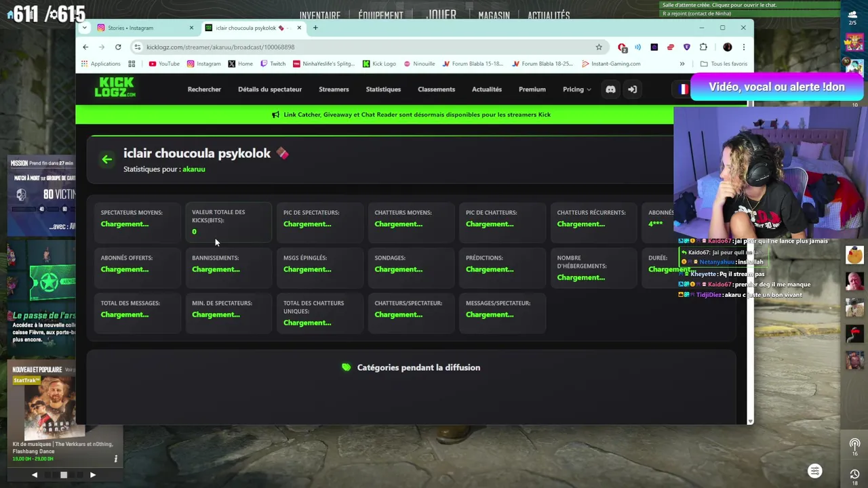Open the Forum Blabla 15-18 bookmark
Image resolution: width=868 pixels, height=488 pixels.
473,64
